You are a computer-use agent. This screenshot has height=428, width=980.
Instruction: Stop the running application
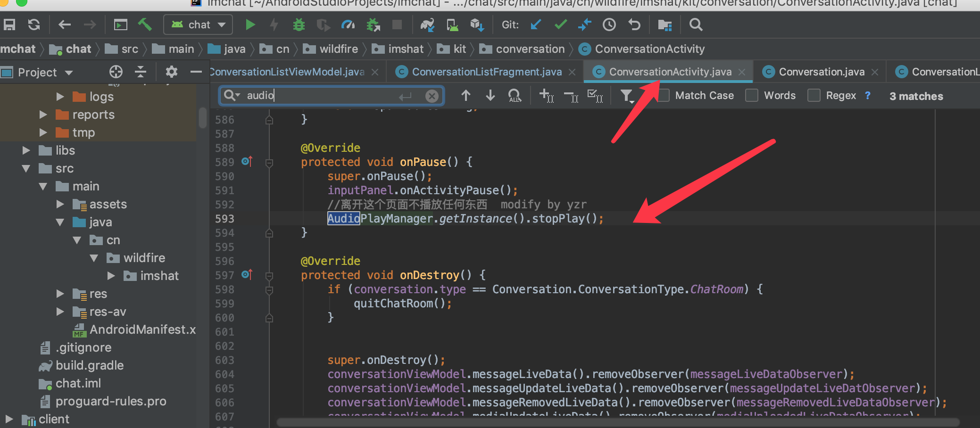coord(398,25)
